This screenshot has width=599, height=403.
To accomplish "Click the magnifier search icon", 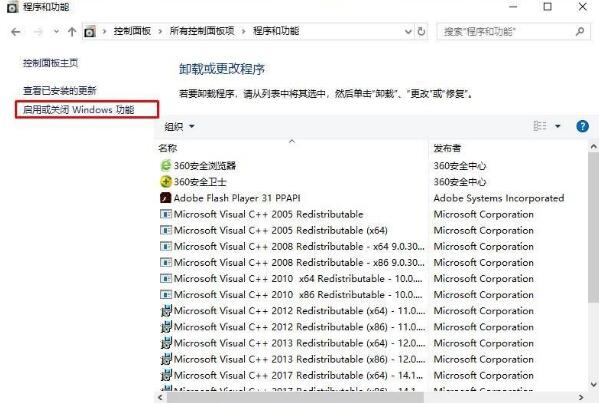I will coord(580,32).
